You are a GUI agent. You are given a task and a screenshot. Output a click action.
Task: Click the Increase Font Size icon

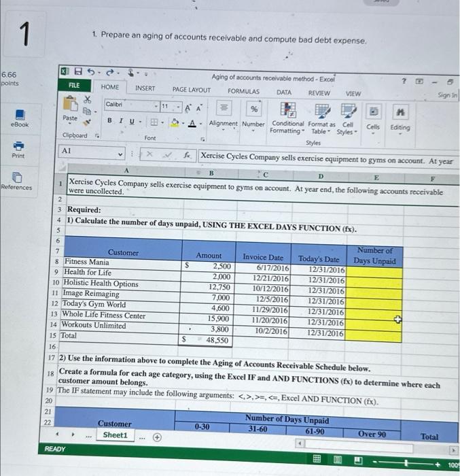188,107
